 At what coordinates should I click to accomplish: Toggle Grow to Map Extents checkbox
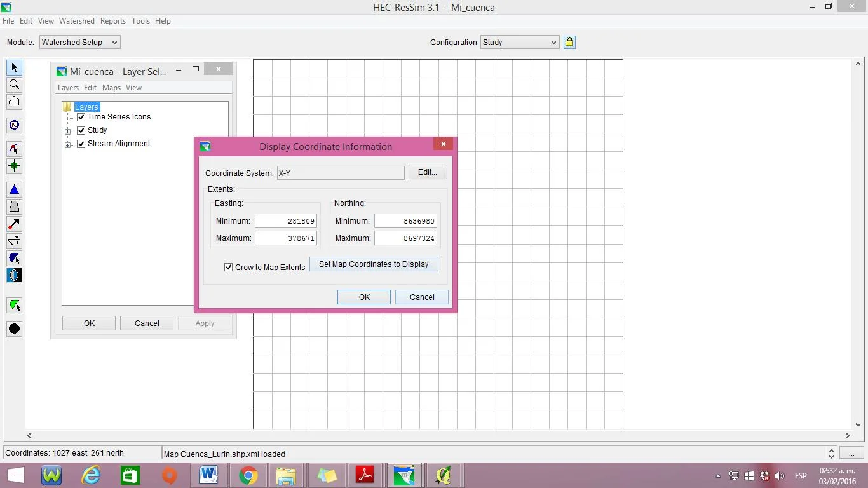pyautogui.click(x=228, y=268)
